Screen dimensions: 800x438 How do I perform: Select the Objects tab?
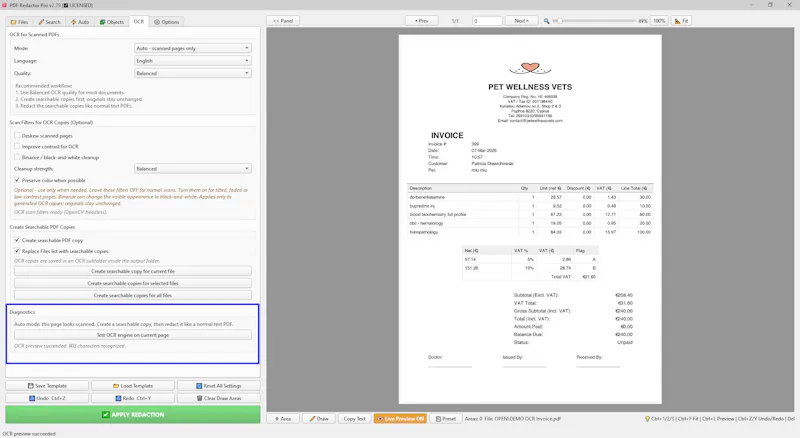pyautogui.click(x=112, y=22)
